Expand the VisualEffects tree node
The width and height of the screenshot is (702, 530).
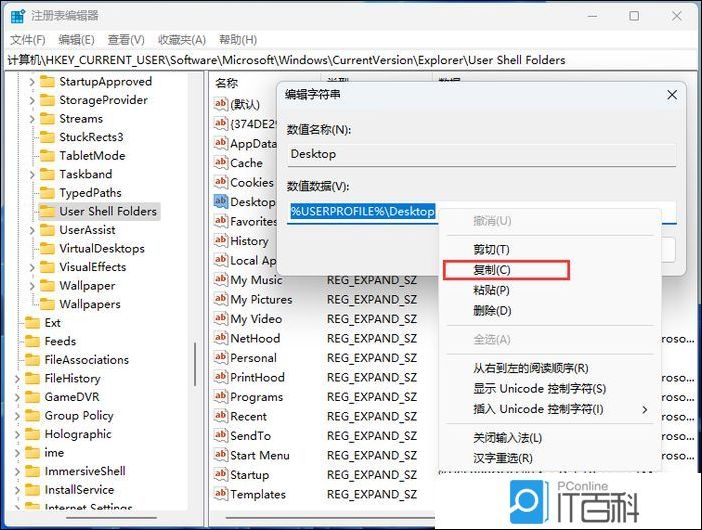(32, 268)
